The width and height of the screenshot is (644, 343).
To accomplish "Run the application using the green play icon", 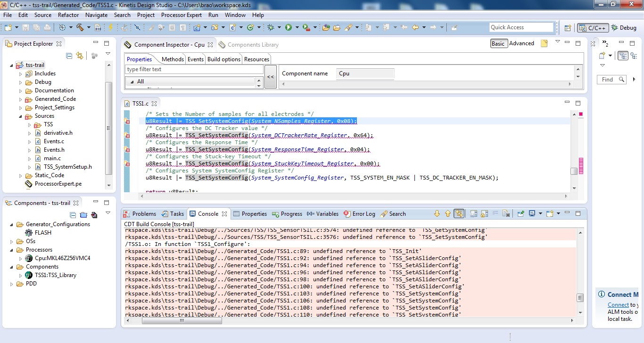I will point(289,27).
